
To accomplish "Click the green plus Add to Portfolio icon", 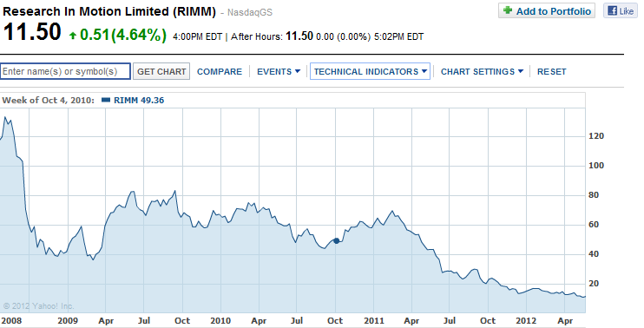I will [508, 10].
